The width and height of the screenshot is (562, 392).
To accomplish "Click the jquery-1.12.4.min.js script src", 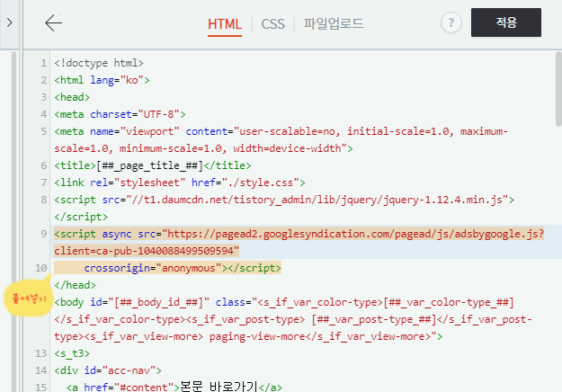I will (x=317, y=200).
